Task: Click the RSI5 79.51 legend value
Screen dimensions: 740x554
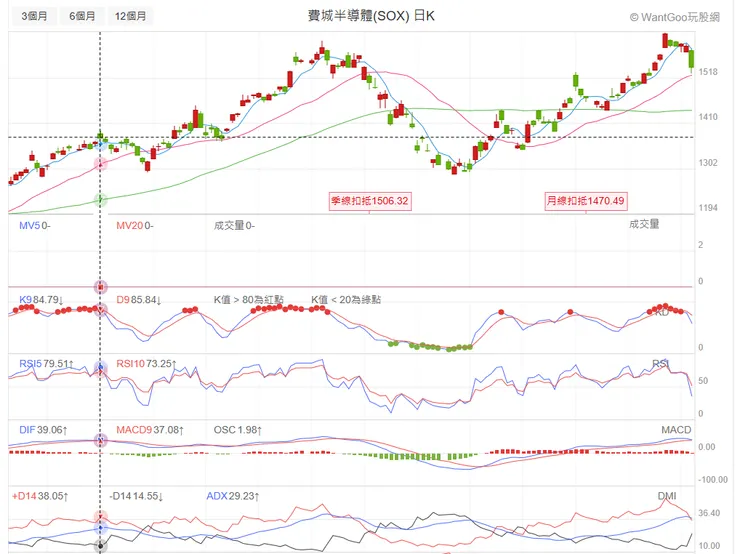Action: click(x=46, y=363)
